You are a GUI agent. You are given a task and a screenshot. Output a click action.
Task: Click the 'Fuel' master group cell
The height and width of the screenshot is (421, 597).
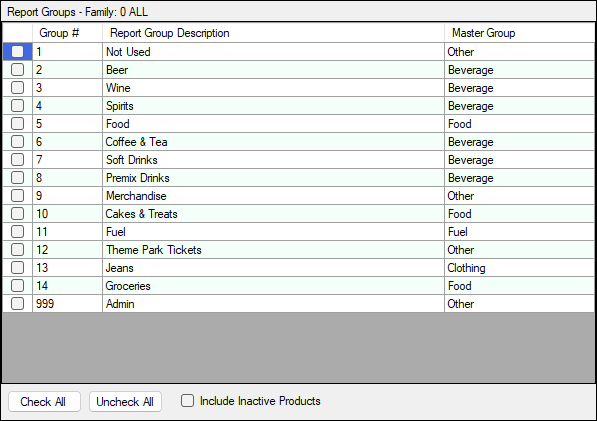tap(519, 231)
